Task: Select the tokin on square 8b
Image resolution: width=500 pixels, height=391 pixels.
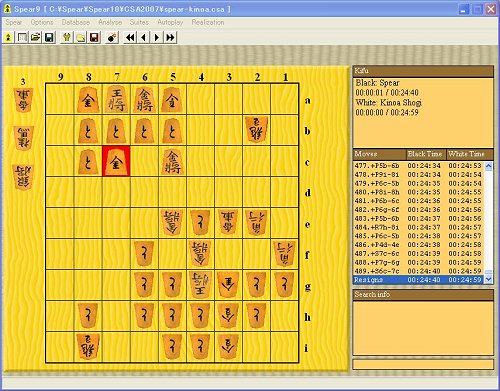Action: (88, 130)
